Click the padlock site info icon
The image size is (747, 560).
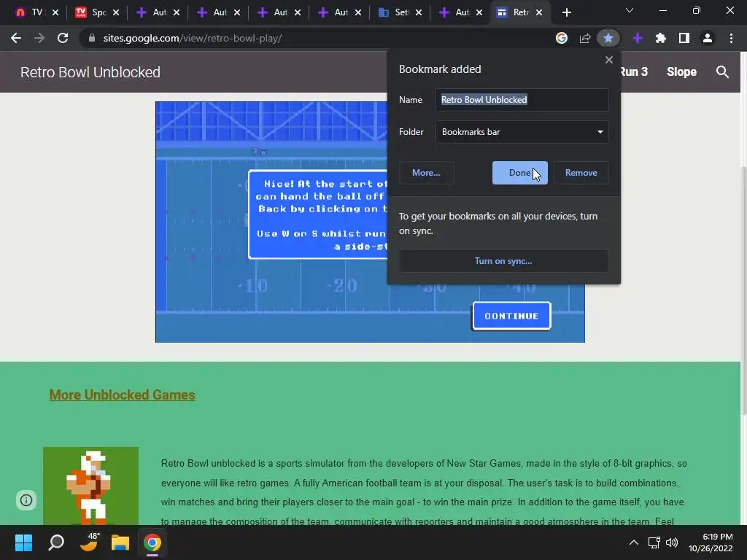tap(92, 38)
